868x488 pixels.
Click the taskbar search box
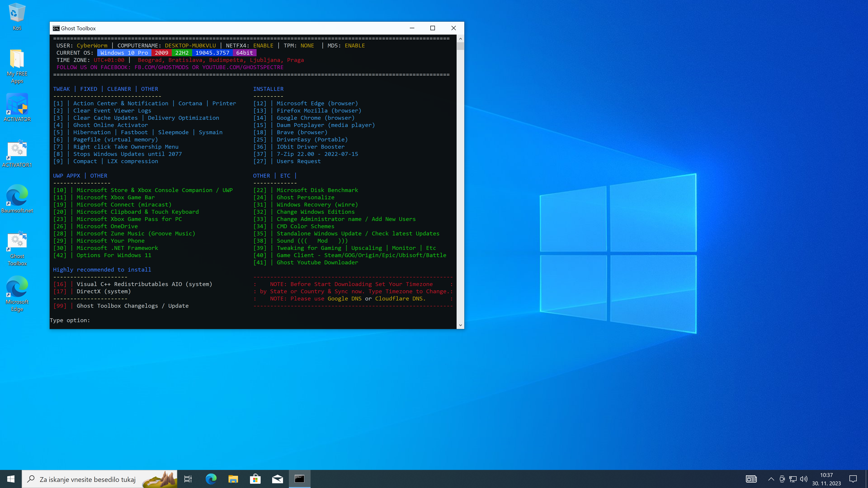pyautogui.click(x=99, y=479)
